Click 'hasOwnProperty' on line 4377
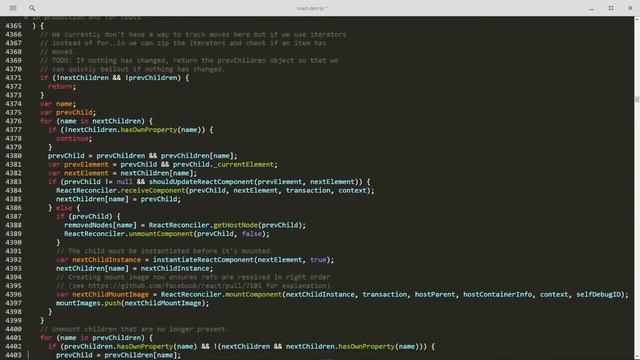640x360 pixels. (149, 130)
